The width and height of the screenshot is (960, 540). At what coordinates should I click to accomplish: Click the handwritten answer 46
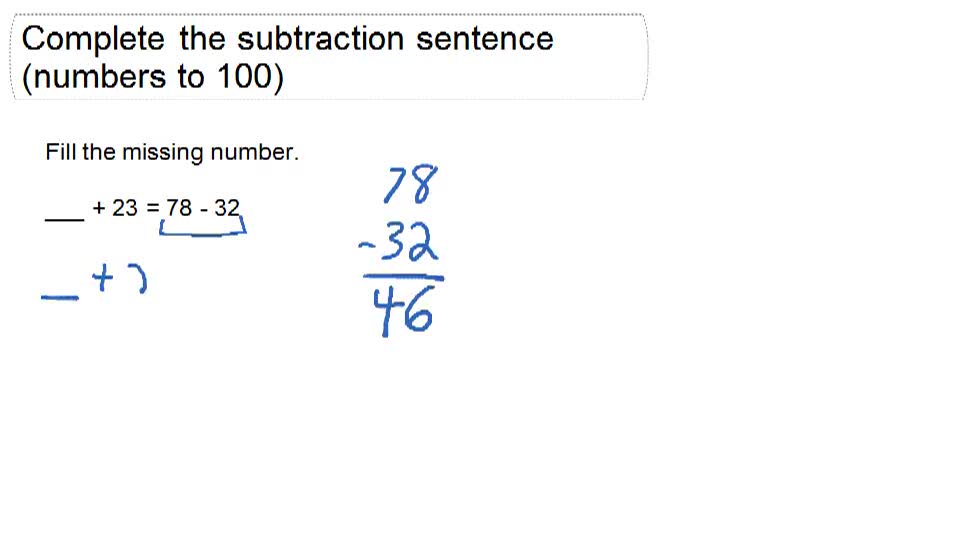(404, 312)
